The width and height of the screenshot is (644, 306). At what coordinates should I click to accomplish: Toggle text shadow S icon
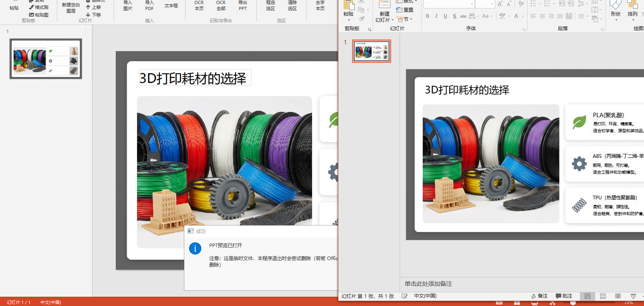coord(454,16)
